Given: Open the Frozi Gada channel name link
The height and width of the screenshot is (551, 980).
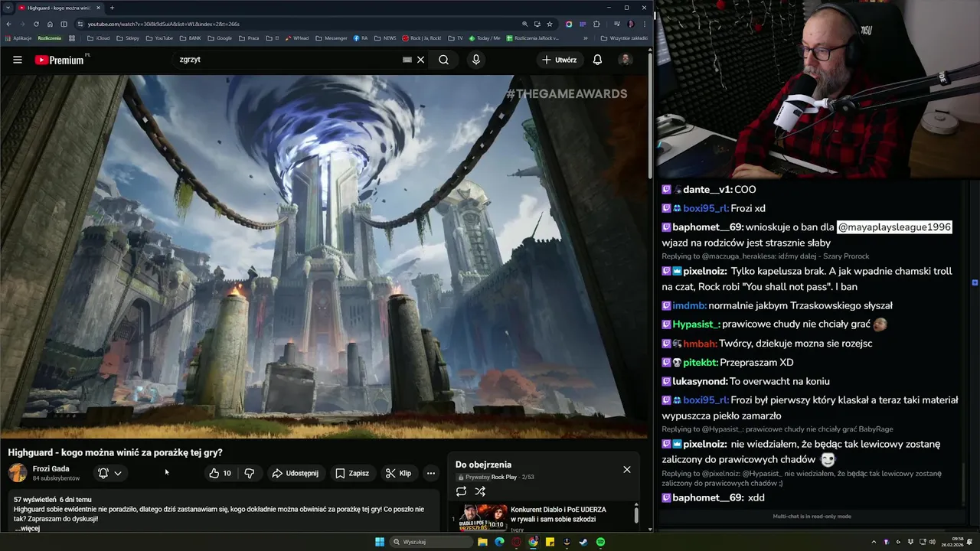Looking at the screenshot, I should coord(51,468).
